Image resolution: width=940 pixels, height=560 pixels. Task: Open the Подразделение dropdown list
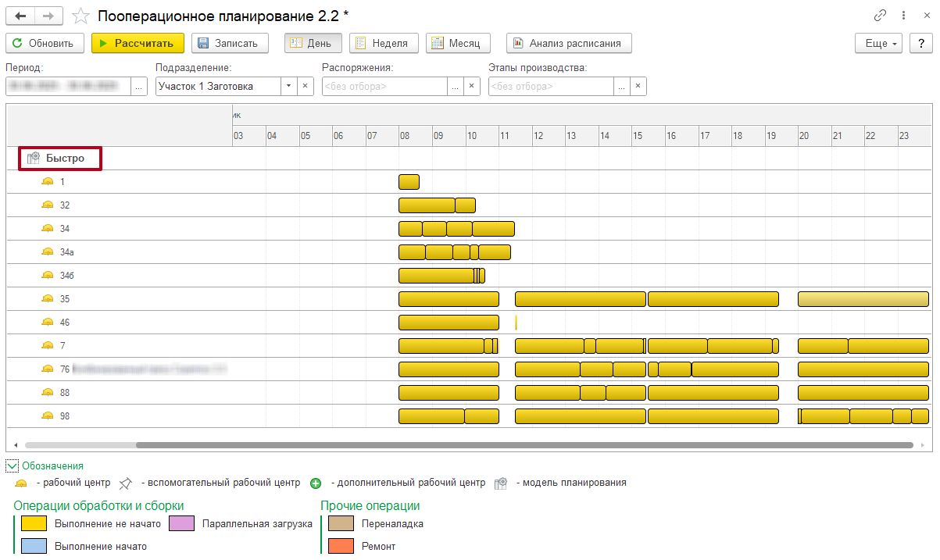coord(288,86)
